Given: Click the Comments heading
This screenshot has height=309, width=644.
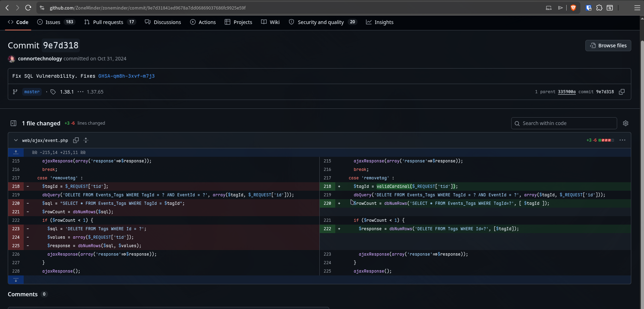Looking at the screenshot, I should coord(23,294).
